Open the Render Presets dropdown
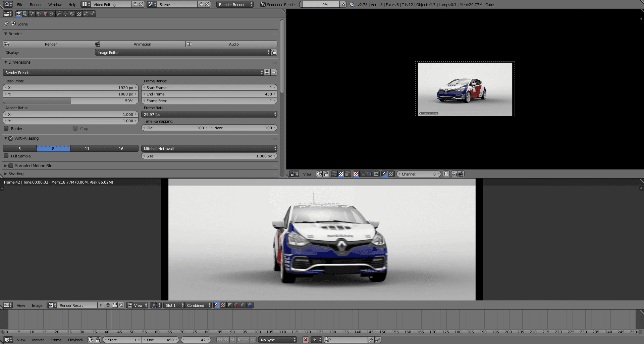 pyautogui.click(x=133, y=72)
